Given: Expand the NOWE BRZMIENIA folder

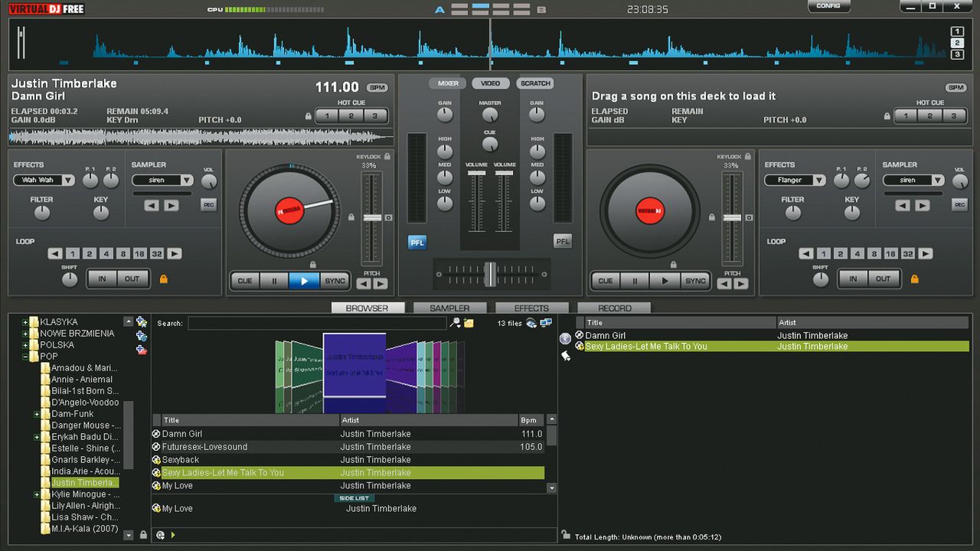Looking at the screenshot, I should pyautogui.click(x=25, y=334).
